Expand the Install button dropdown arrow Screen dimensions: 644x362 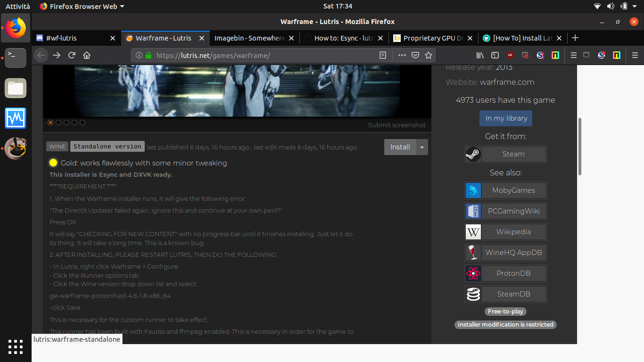[422, 147]
